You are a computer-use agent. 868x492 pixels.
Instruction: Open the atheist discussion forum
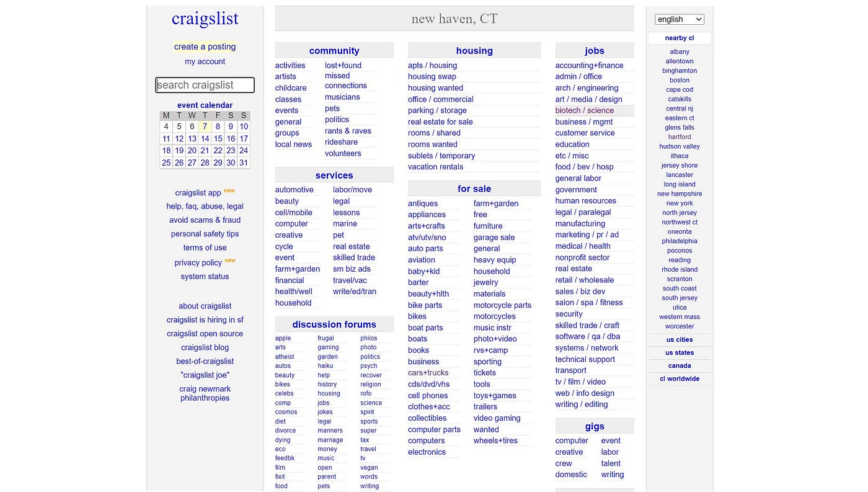coord(285,357)
